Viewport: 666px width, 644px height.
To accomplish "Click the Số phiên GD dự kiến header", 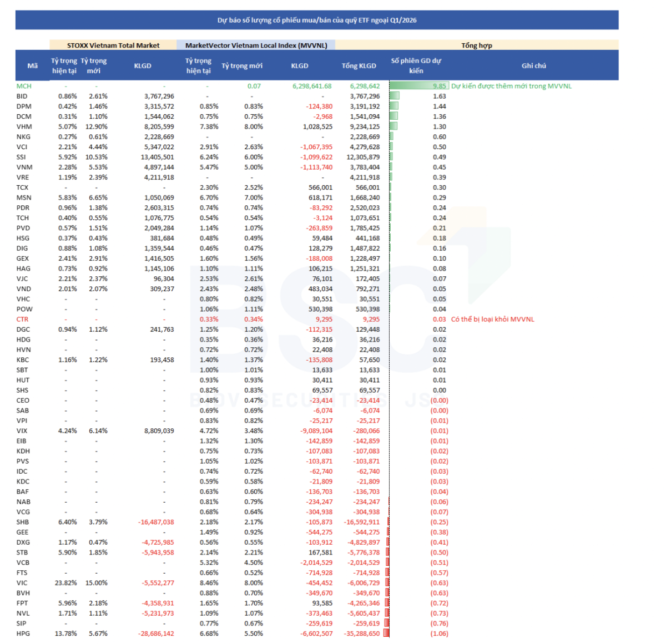I will (x=416, y=65).
